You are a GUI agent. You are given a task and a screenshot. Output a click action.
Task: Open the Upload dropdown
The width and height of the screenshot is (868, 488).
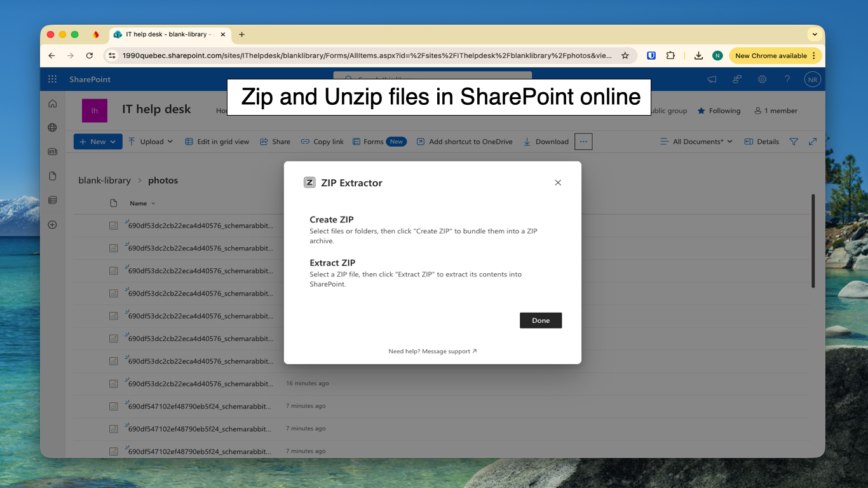tap(150, 141)
